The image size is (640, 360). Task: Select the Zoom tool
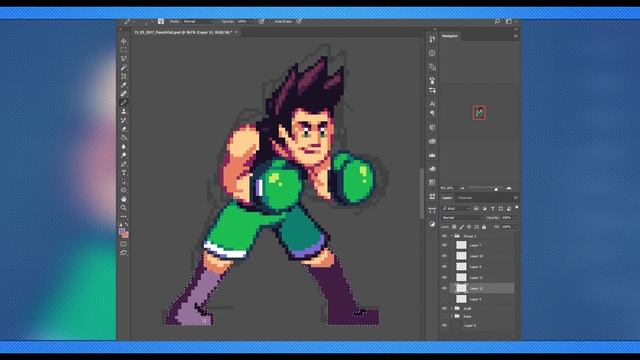click(123, 208)
